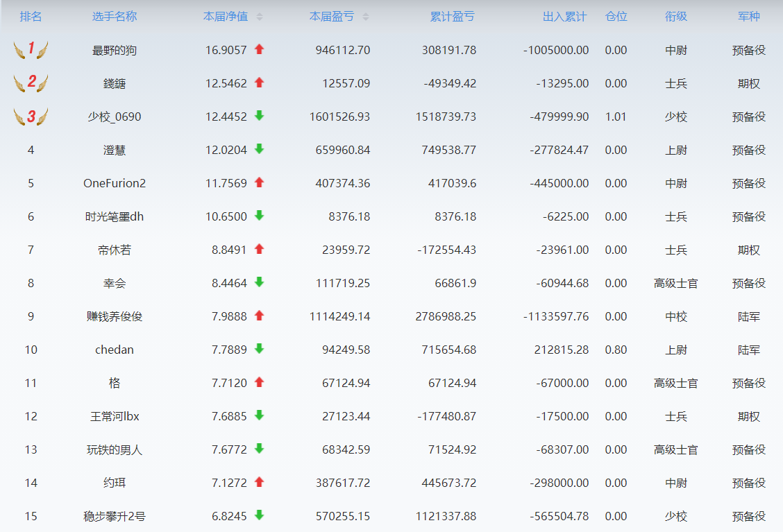This screenshot has width=783, height=532.
Task: Select cumulative value 2786988.25
Action: tap(446, 316)
